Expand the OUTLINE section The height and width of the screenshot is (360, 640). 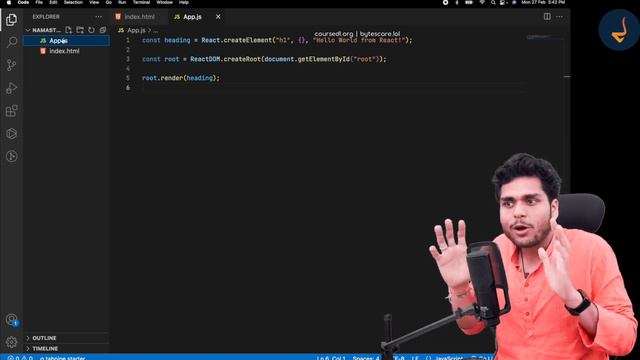pos(44,338)
